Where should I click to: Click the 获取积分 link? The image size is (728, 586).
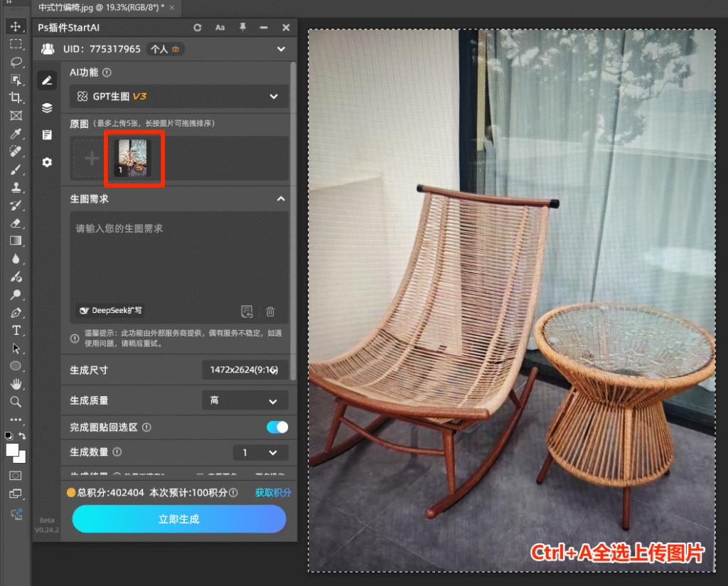(273, 493)
